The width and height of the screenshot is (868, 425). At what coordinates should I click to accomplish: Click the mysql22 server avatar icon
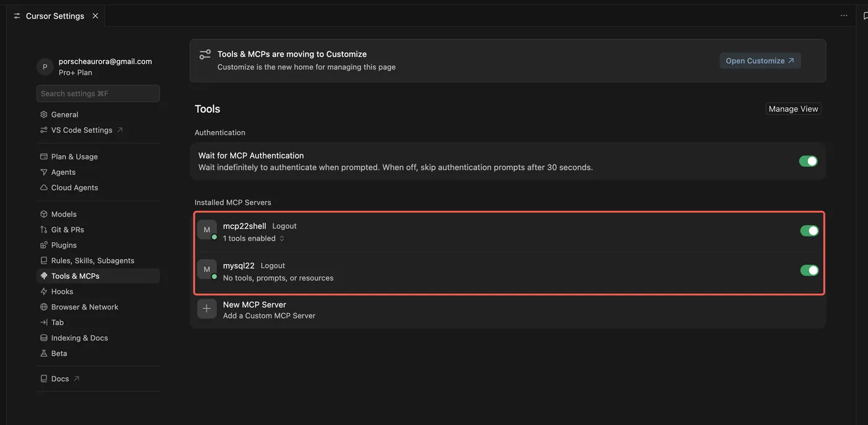coord(207,270)
